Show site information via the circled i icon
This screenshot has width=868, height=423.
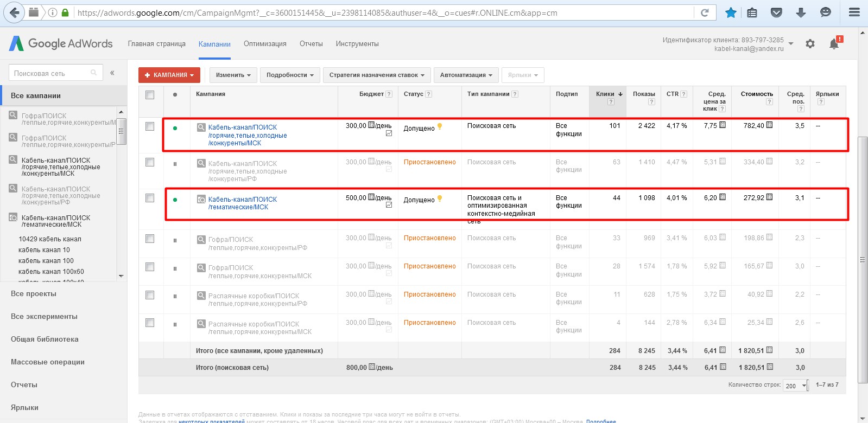pos(53,12)
